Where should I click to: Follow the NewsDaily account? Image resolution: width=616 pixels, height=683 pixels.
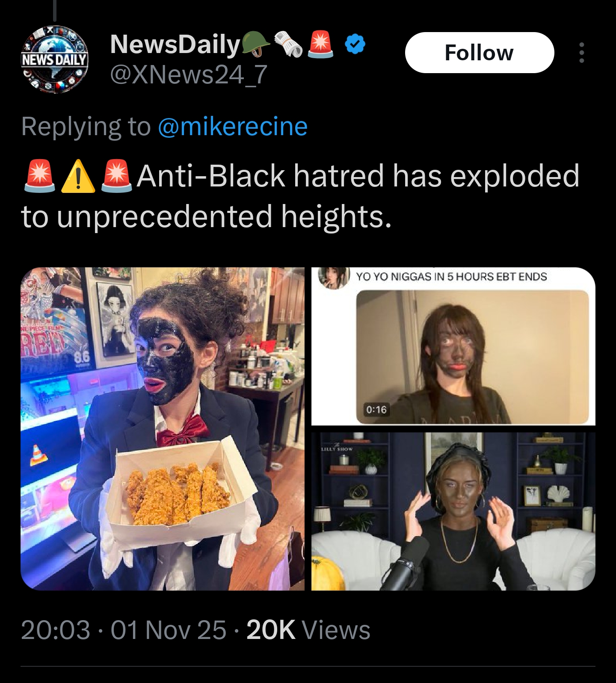pos(479,53)
